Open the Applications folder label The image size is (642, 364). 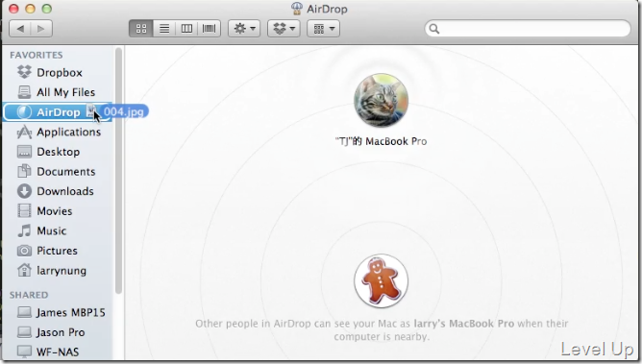pos(69,133)
